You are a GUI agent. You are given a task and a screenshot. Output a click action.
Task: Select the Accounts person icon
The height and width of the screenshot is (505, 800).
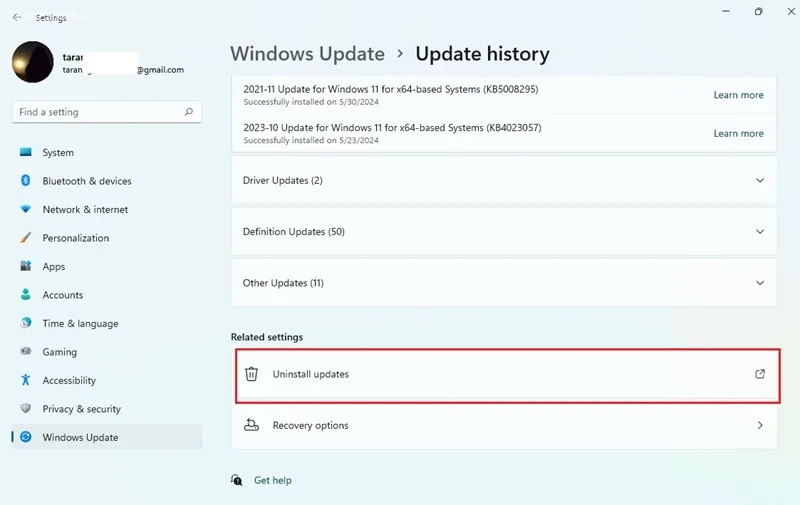pyautogui.click(x=26, y=294)
